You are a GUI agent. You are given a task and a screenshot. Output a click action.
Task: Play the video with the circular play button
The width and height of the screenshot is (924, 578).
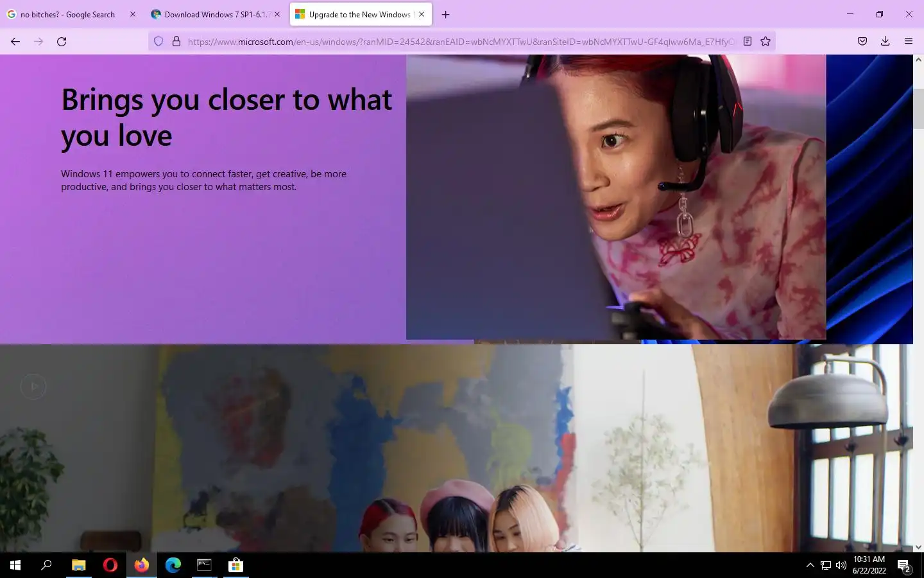tap(33, 387)
